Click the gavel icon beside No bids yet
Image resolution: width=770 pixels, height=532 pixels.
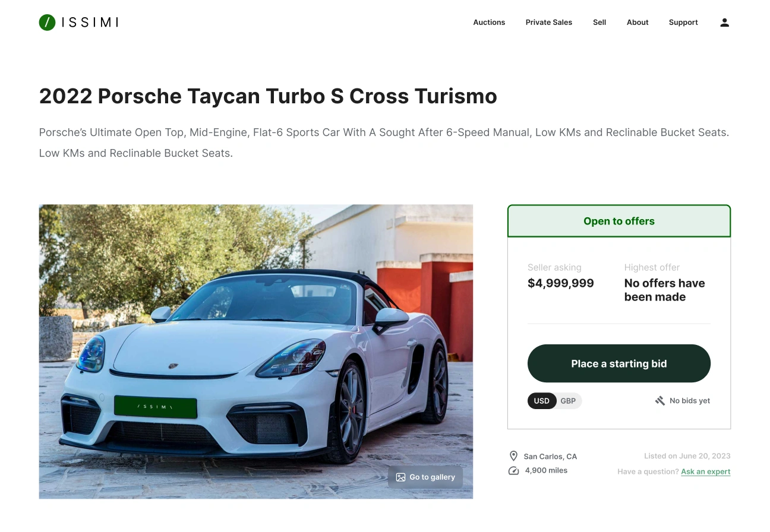659,401
